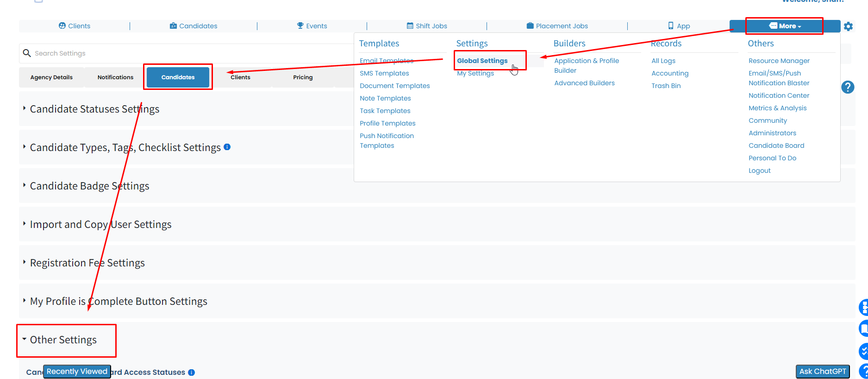Click the info icon beside Checklist Settings
The width and height of the screenshot is (868, 379).
[x=227, y=147]
